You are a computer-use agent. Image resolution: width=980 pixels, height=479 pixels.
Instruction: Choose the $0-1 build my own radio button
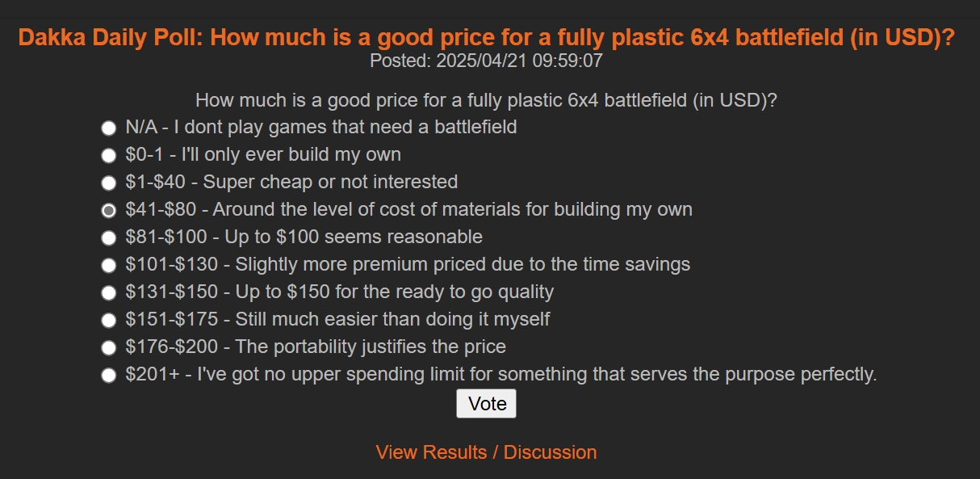point(108,155)
